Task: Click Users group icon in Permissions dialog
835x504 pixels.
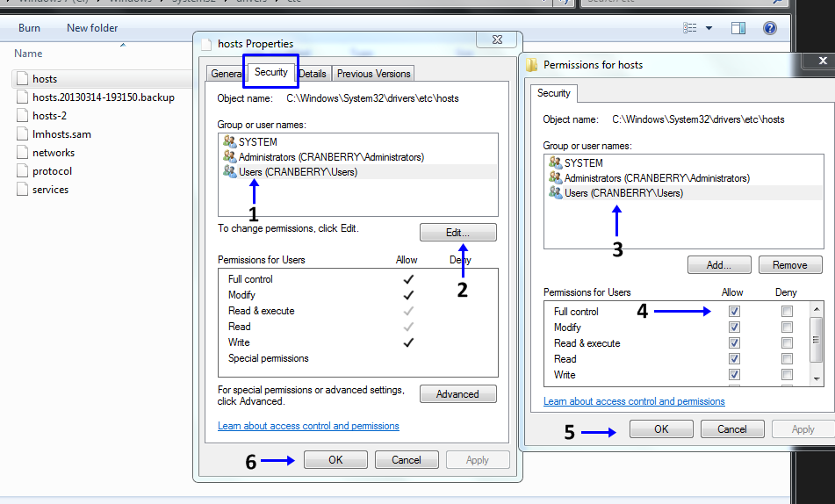Action: pos(556,192)
